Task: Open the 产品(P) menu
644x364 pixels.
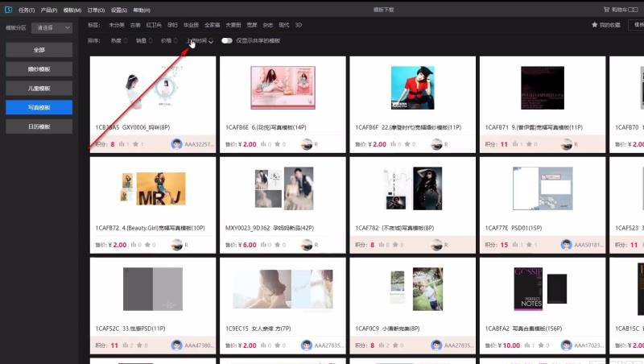Action: (49, 10)
